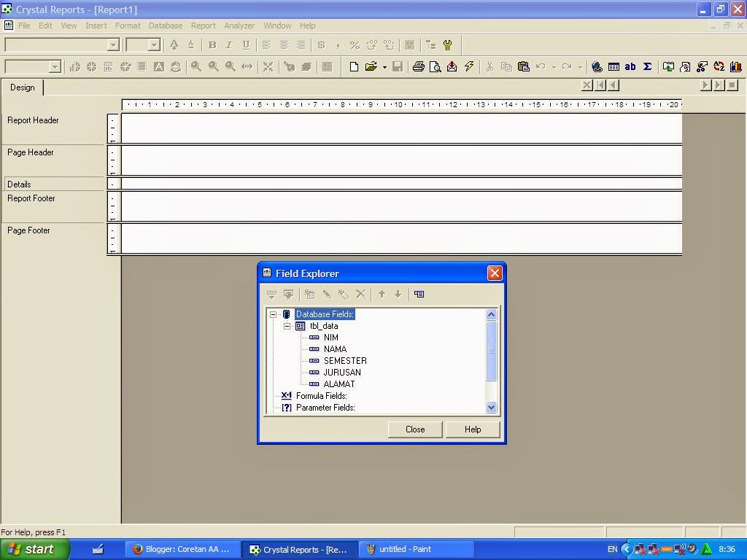This screenshot has height=560, width=747.
Task: Click the Paste clipboard icon
Action: (524, 66)
